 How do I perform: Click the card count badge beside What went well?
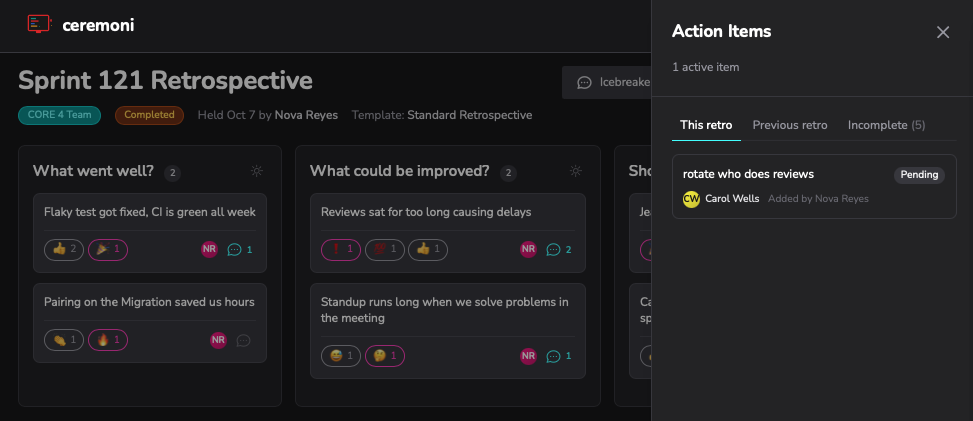pyautogui.click(x=173, y=173)
